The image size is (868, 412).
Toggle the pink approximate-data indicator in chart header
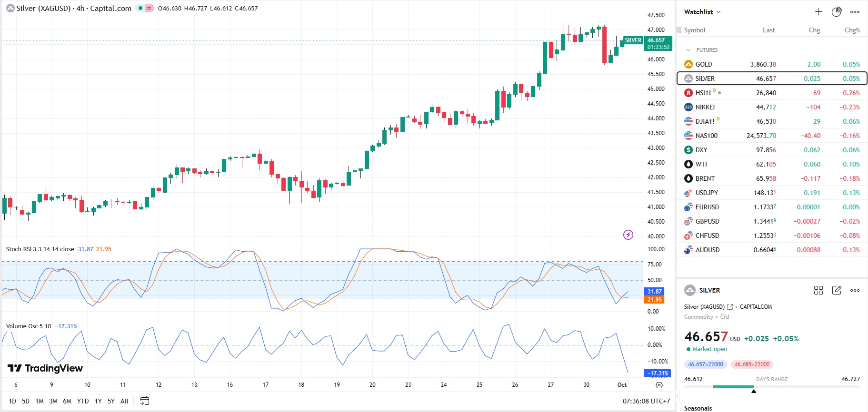149,8
